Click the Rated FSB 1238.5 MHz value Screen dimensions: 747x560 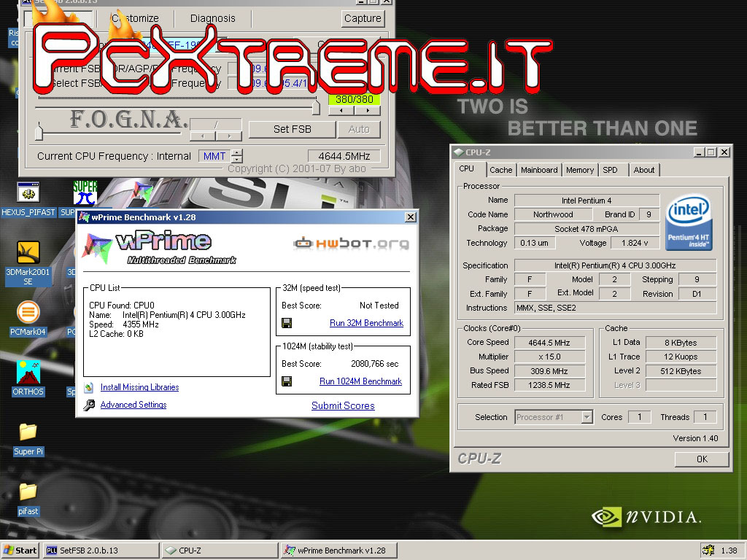[x=549, y=385]
